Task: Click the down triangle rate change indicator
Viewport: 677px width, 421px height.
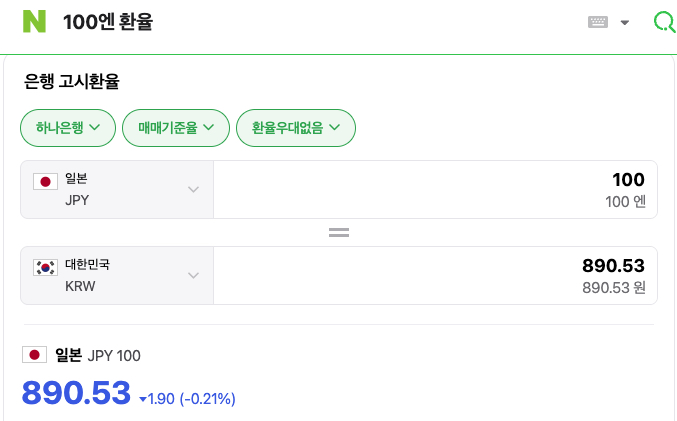Action: tap(143, 399)
